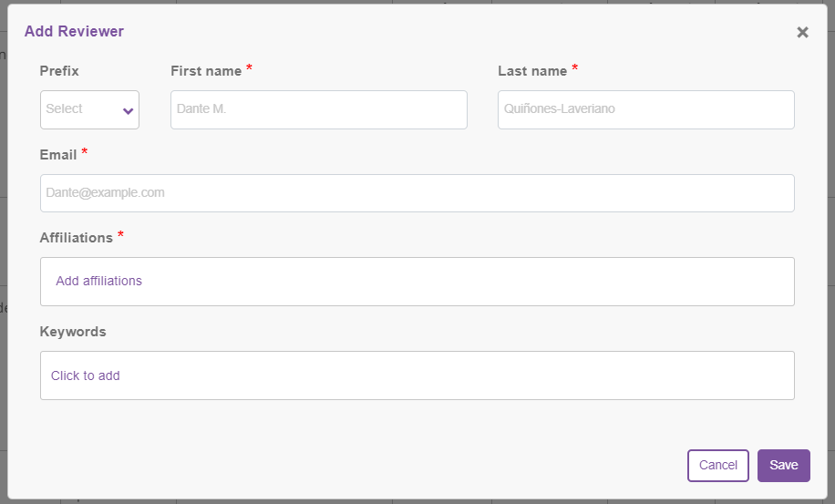Click the Select placeholder in Prefix box
This screenshot has width=835, height=504.
[64, 108]
